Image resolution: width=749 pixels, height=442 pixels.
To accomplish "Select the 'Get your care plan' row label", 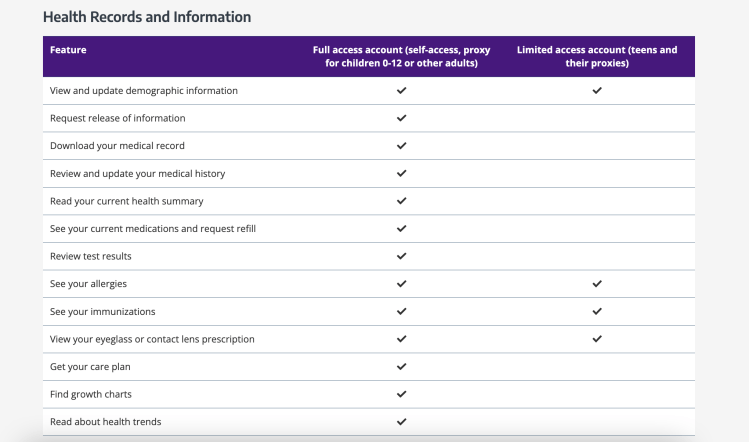I will tap(92, 367).
